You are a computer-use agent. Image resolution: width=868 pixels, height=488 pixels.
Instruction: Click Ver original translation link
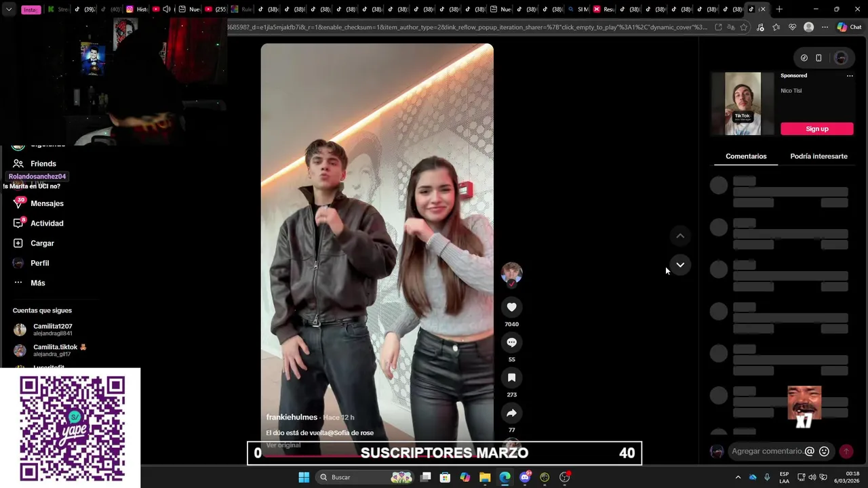(x=283, y=445)
